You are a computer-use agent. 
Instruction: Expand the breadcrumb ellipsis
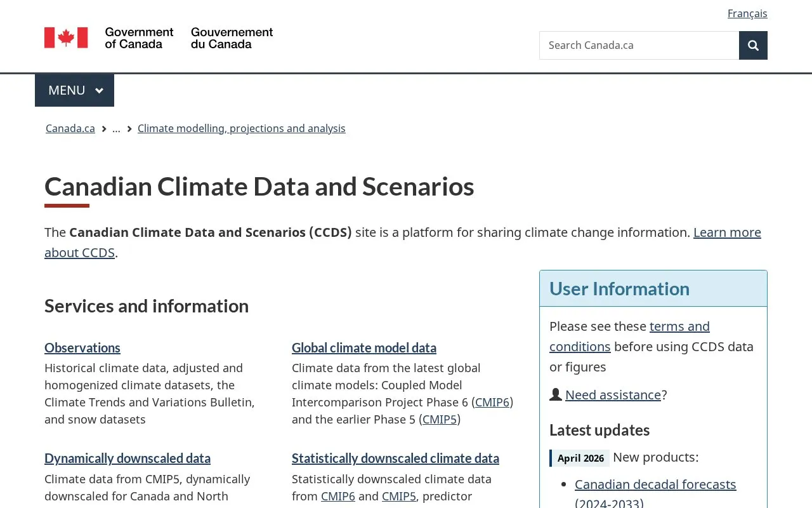[x=116, y=128]
